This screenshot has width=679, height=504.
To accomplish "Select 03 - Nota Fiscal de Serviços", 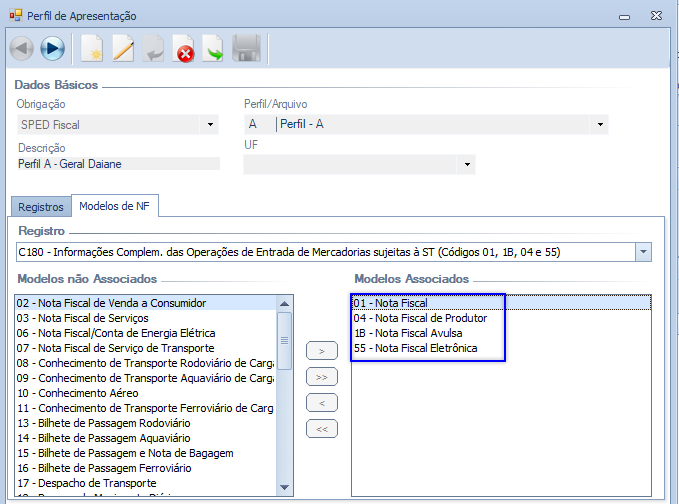I will click(x=146, y=318).
